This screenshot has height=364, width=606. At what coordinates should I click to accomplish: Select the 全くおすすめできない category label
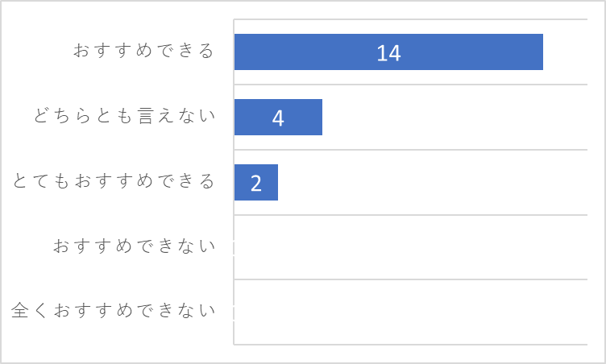click(x=114, y=310)
